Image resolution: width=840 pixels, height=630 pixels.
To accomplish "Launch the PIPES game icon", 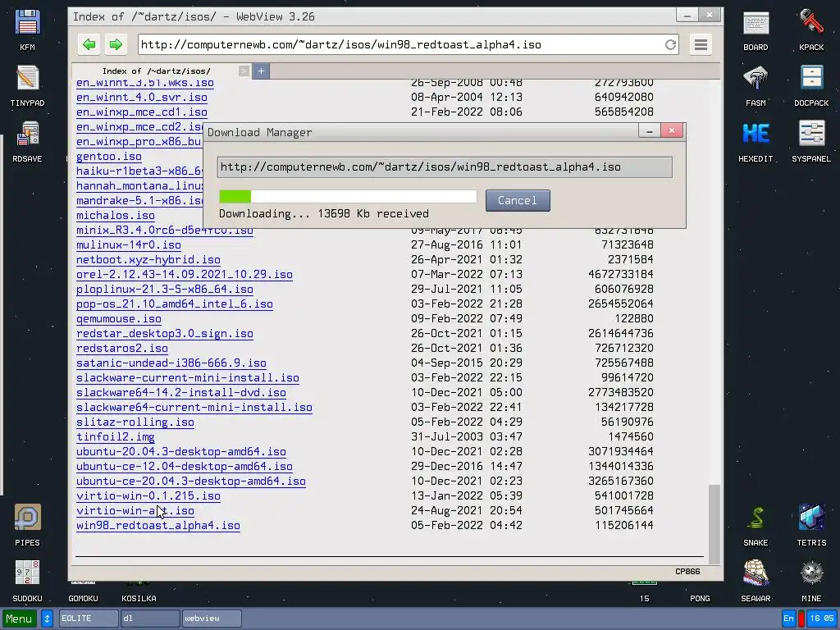I will coord(27,525).
